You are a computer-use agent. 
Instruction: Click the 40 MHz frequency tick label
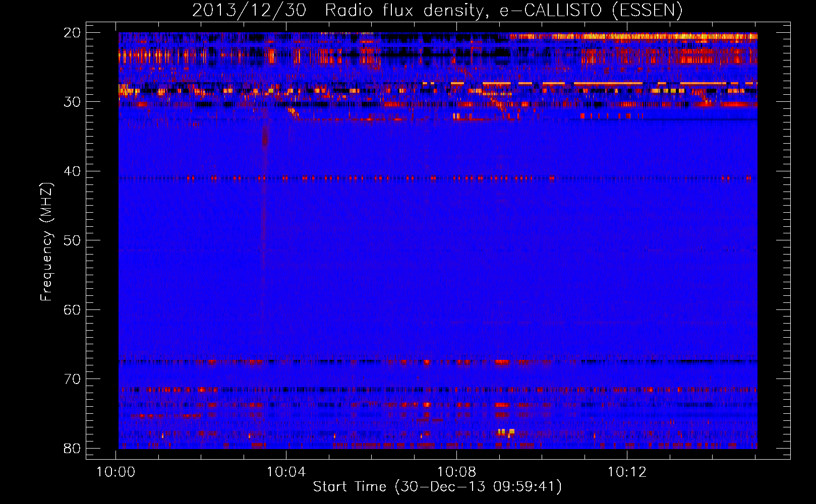[x=72, y=171]
